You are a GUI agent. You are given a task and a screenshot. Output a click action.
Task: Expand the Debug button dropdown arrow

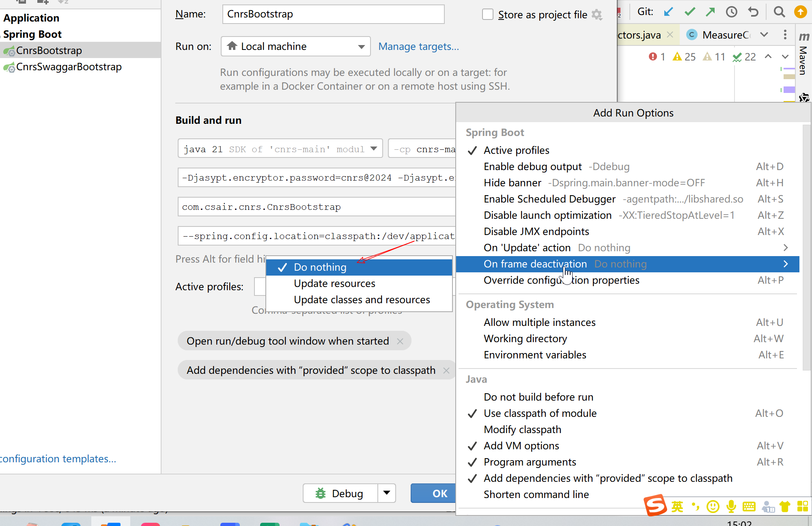tap(387, 493)
